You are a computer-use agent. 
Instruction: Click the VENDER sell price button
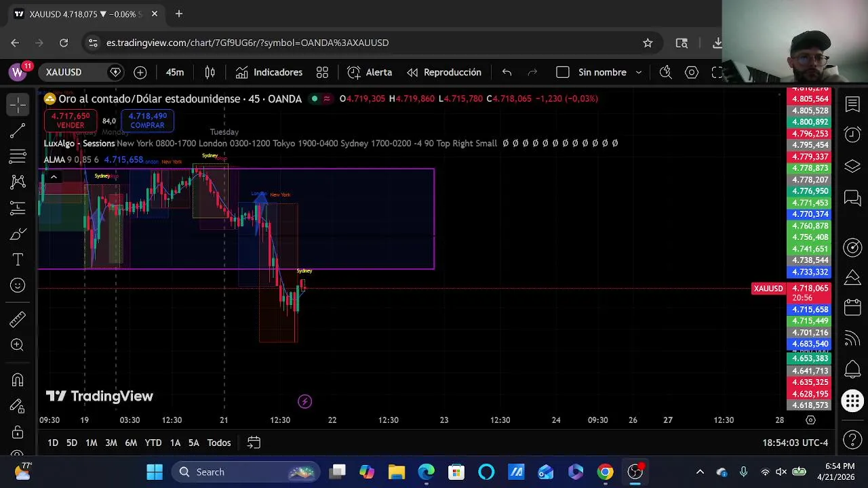pos(71,121)
